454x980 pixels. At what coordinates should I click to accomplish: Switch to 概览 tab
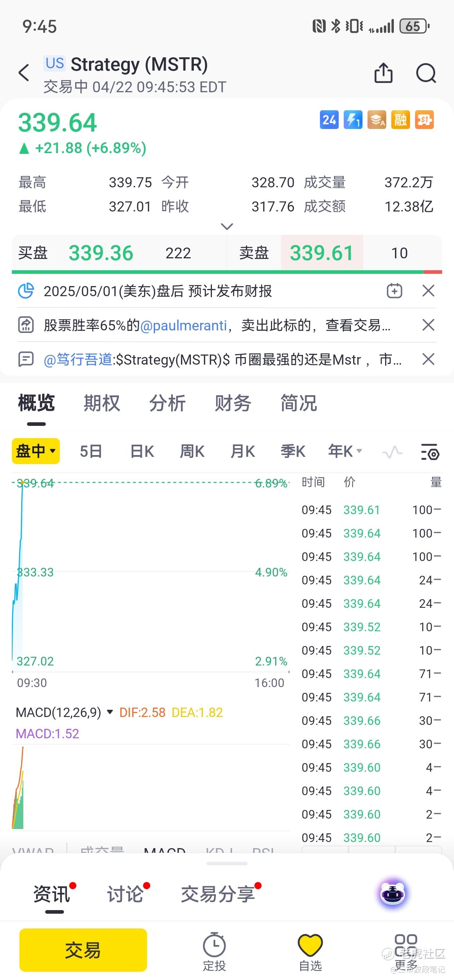click(36, 403)
